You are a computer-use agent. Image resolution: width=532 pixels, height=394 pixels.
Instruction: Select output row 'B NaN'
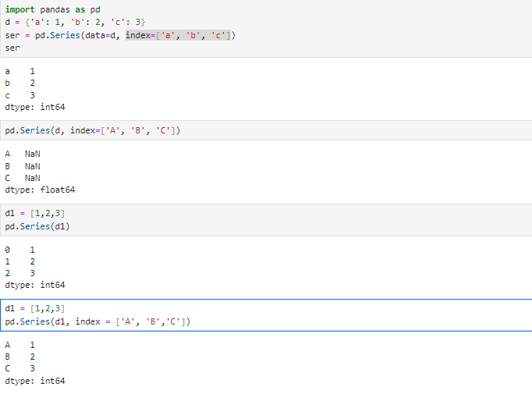click(x=23, y=166)
